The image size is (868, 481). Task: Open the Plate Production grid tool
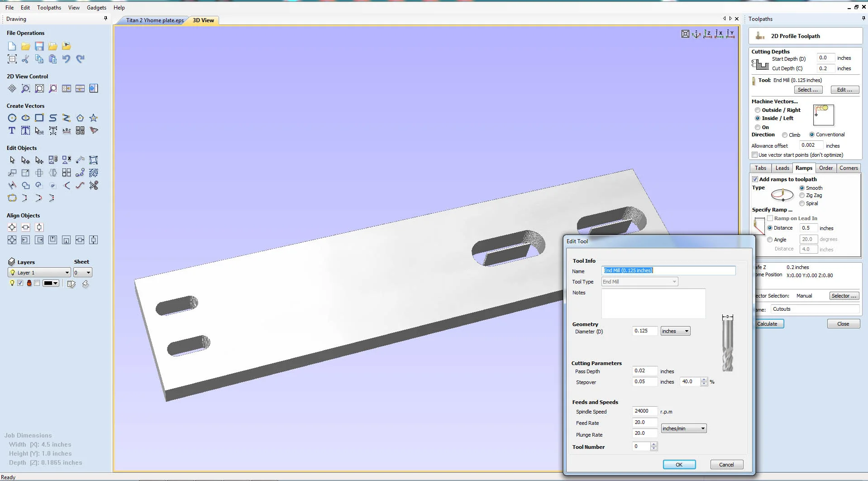click(x=80, y=130)
